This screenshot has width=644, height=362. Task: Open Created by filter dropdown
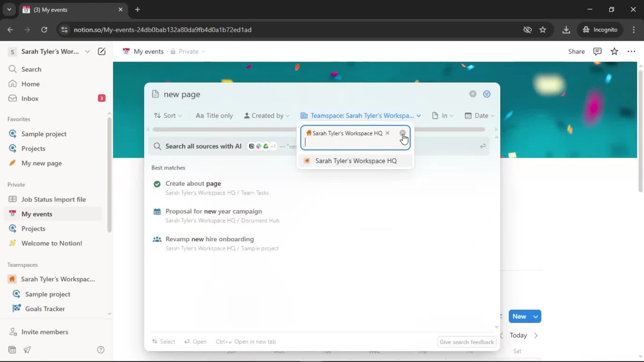267,116
